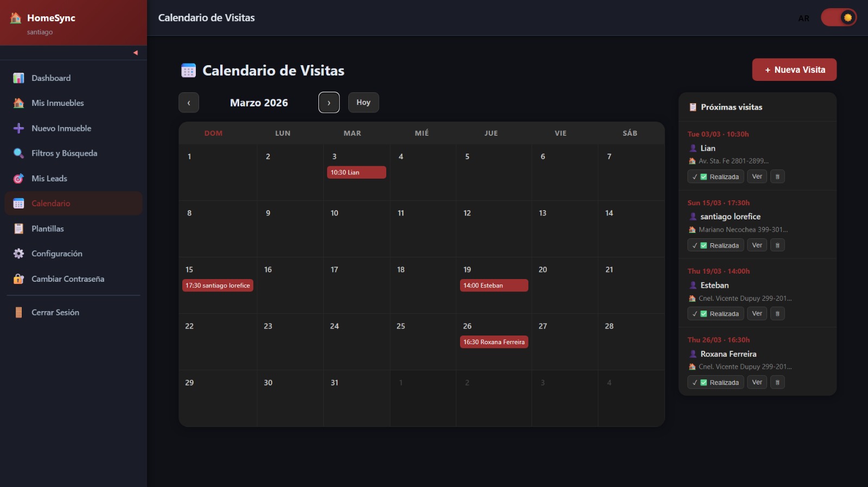The image size is (868, 487).
Task: Collapse the sidebar with the red arrow
Action: (x=136, y=53)
